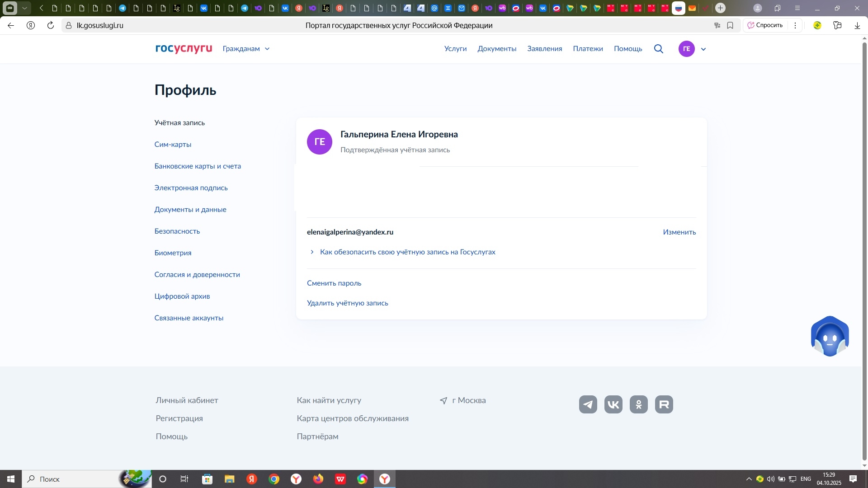Open the Odnoklassniki social icon in footer
The height and width of the screenshot is (488, 868).
tap(639, 404)
